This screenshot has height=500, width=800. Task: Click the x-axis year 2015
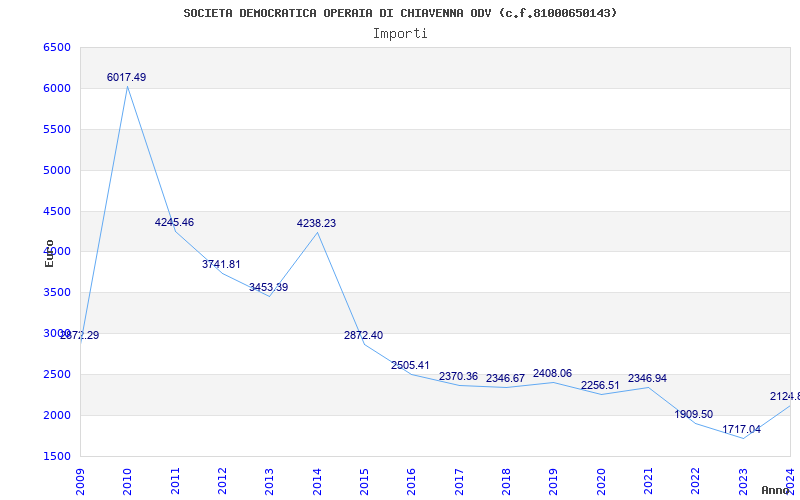364,481
